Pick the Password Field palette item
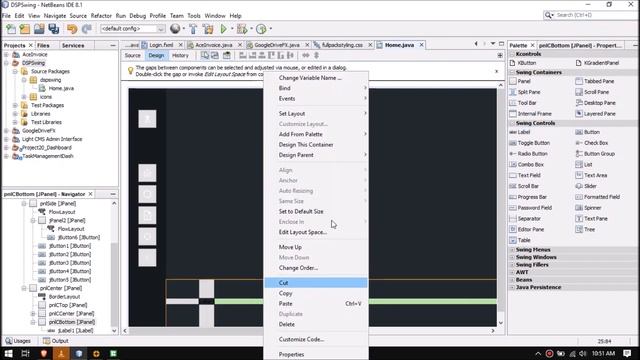640x360 pixels. (x=531, y=208)
